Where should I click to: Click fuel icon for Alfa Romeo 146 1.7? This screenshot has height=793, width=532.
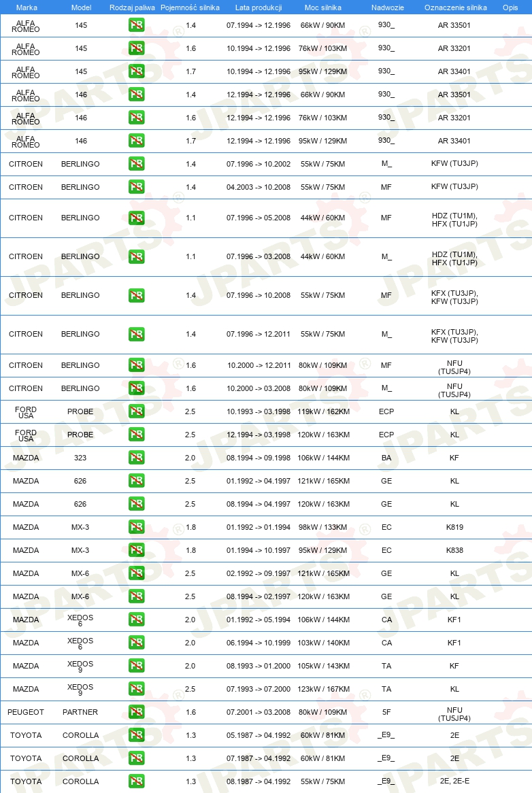(x=137, y=141)
